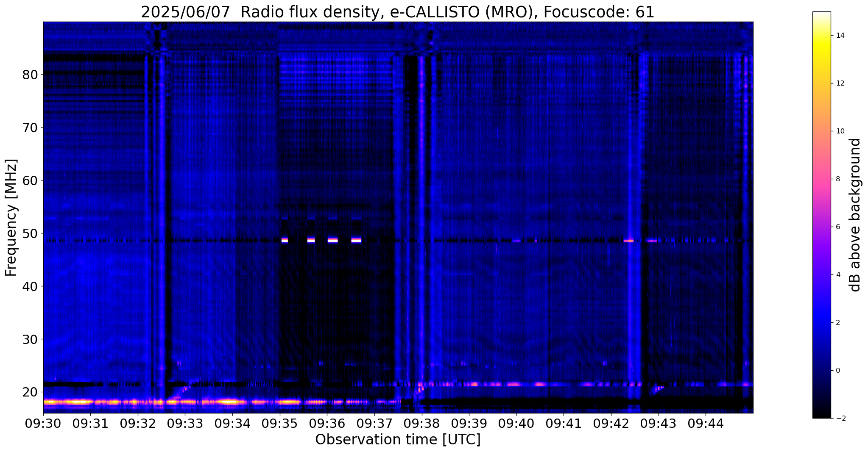
Task: Click the 60 MHz frequency tick label
Action: point(30,180)
